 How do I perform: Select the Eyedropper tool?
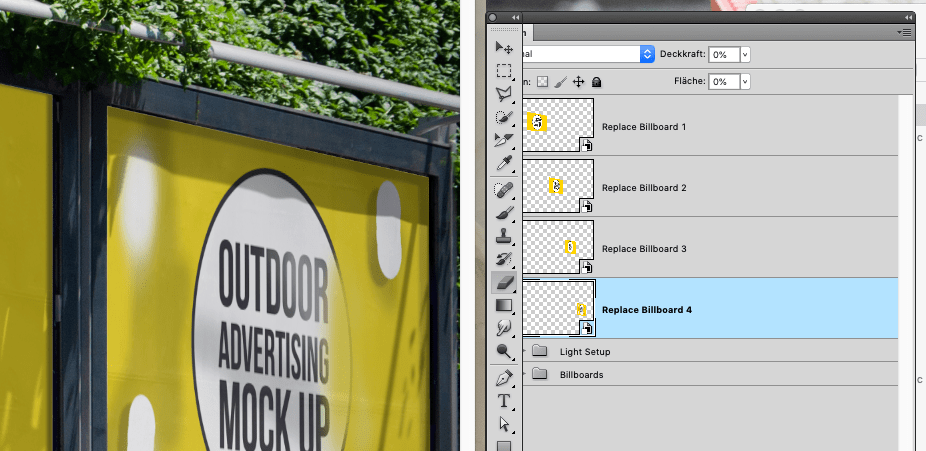click(504, 162)
